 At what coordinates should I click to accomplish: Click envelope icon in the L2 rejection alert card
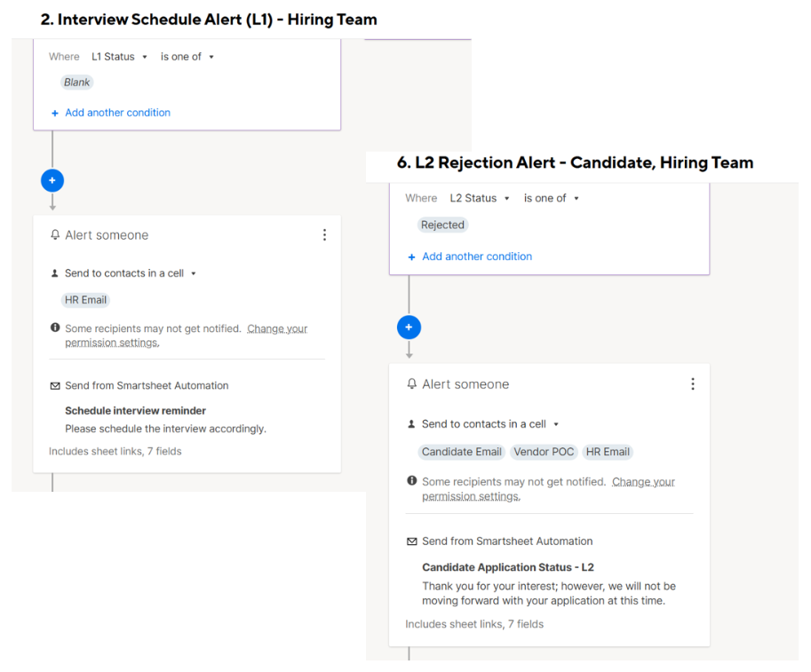click(x=411, y=542)
